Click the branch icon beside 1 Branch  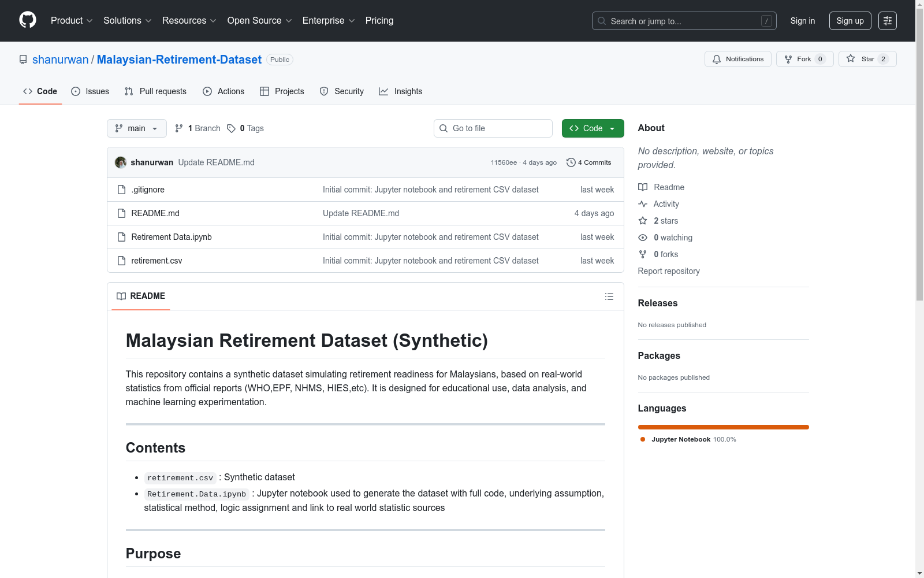[x=179, y=128]
